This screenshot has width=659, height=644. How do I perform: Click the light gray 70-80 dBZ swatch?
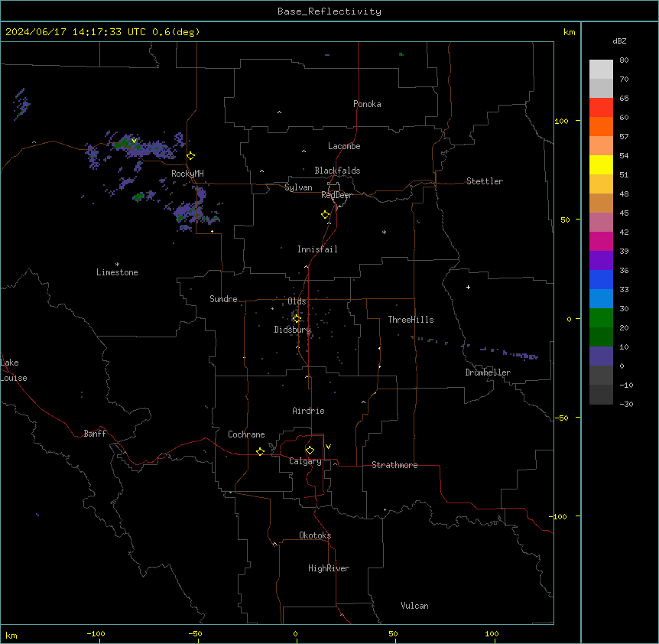click(x=601, y=70)
